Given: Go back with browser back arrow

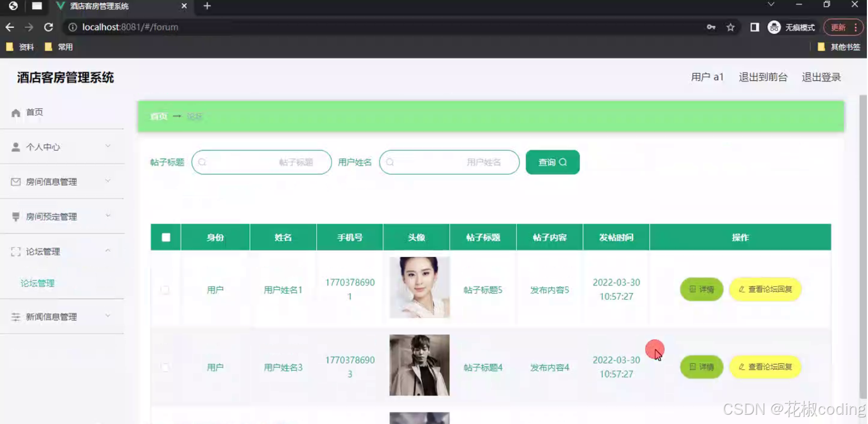Looking at the screenshot, I should pyautogui.click(x=10, y=27).
